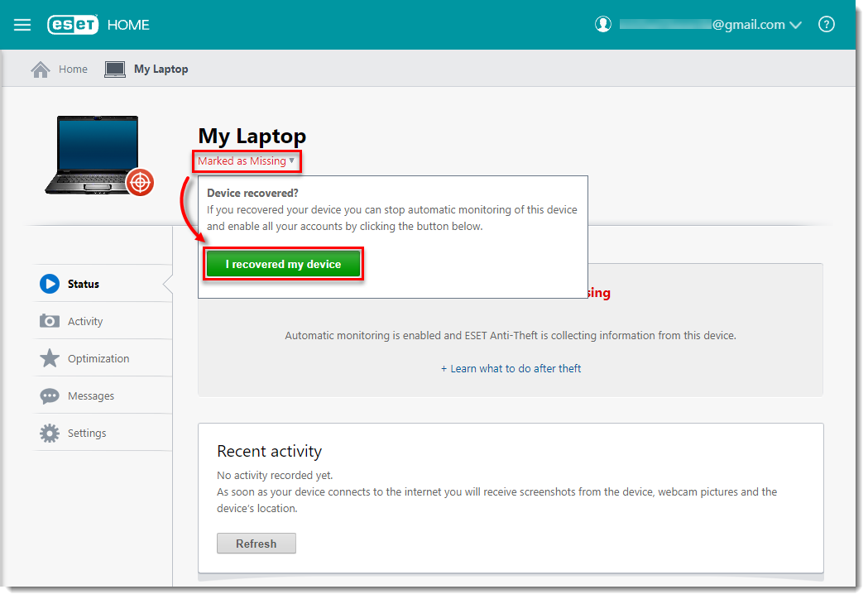Click the My Laptop page heading
Viewport: 868px width, 599px height.
click(x=252, y=137)
